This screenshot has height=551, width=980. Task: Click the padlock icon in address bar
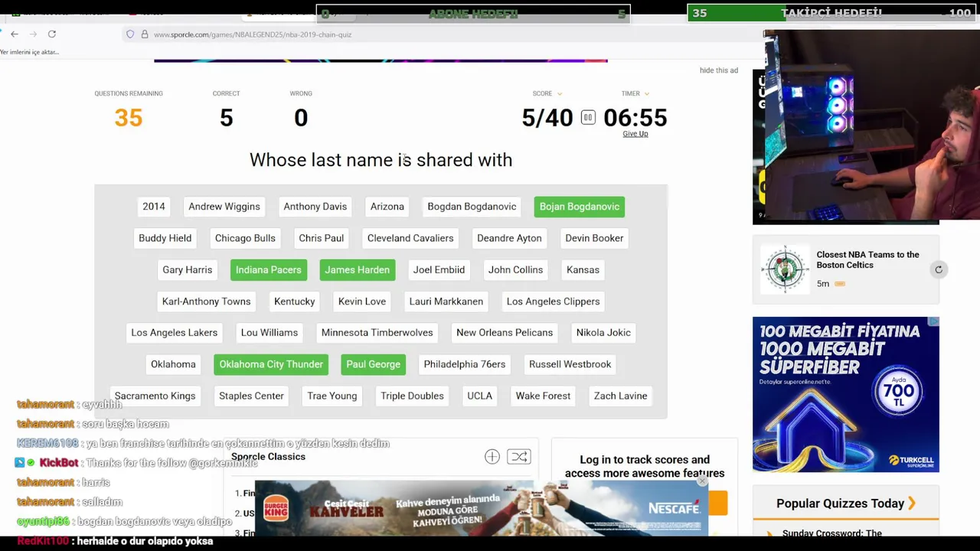tap(144, 34)
